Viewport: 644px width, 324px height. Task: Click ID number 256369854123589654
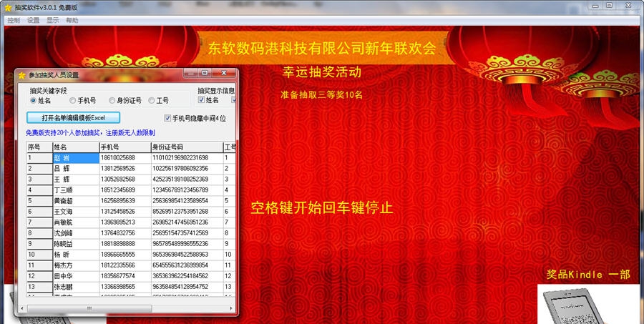(x=187, y=201)
